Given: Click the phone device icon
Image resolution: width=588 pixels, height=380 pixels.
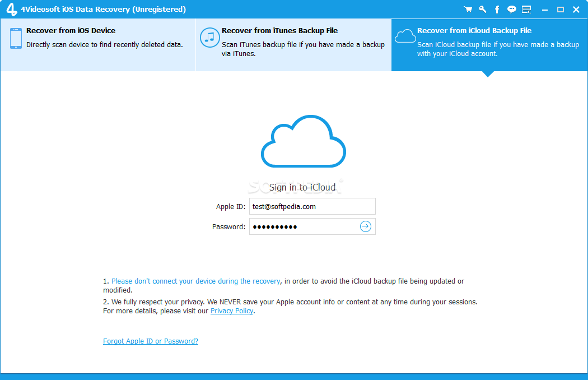Looking at the screenshot, I should [16, 38].
